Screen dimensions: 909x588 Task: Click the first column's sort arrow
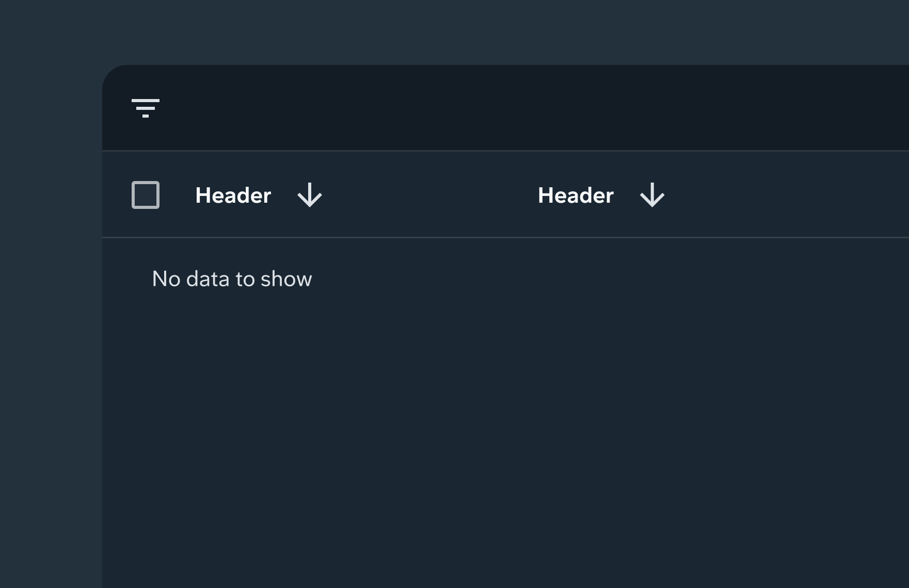coord(310,195)
